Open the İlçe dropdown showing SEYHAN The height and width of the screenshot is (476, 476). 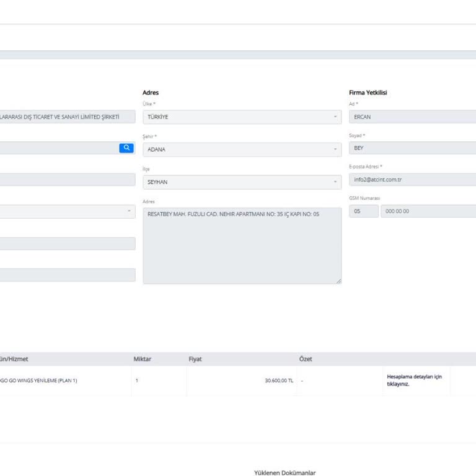(x=242, y=182)
